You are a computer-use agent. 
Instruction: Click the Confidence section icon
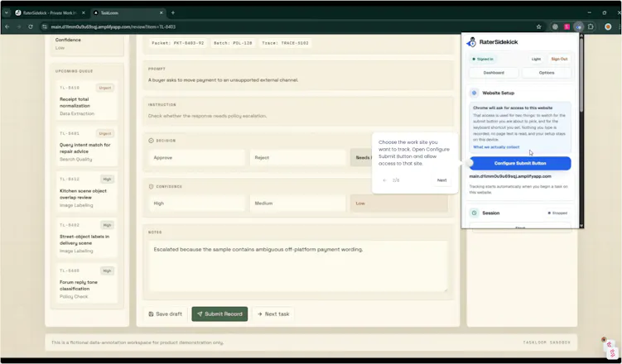[x=151, y=187]
